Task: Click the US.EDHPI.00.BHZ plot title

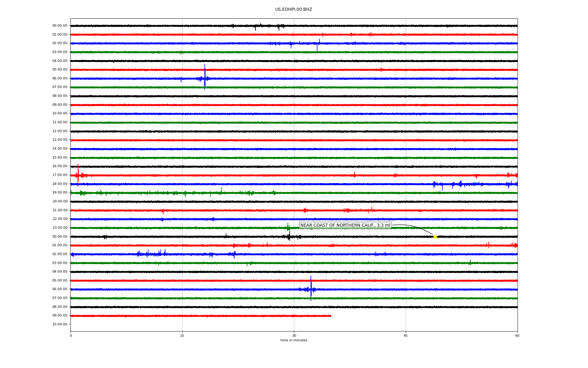Action: 294,10
